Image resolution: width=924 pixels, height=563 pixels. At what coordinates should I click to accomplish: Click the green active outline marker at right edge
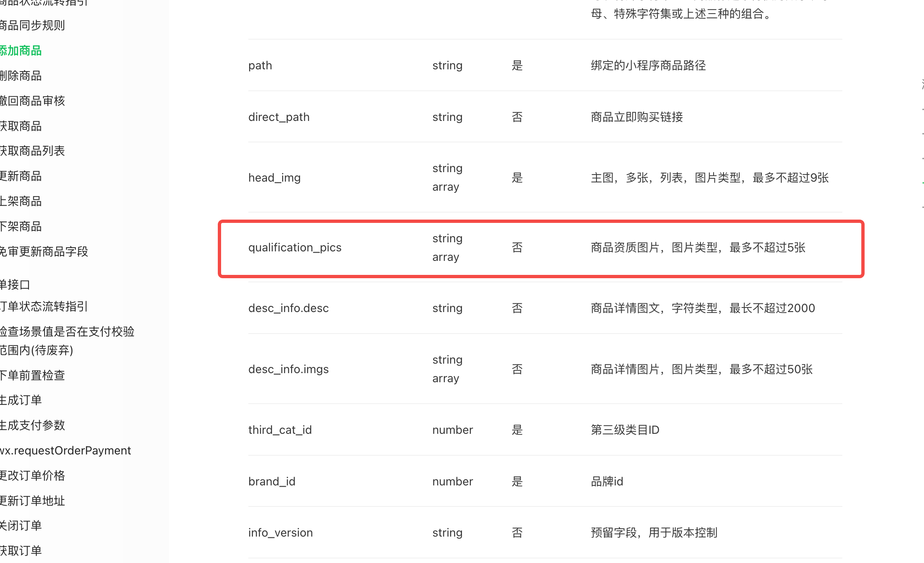(922, 182)
